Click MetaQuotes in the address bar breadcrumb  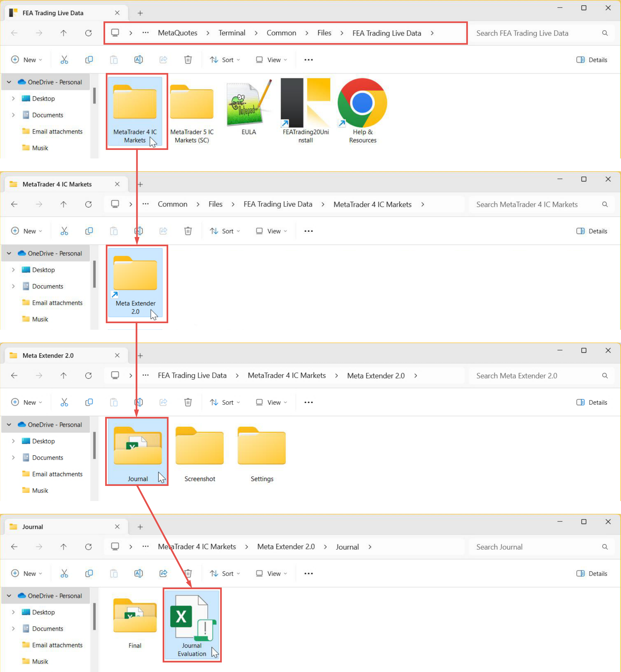pyautogui.click(x=177, y=33)
